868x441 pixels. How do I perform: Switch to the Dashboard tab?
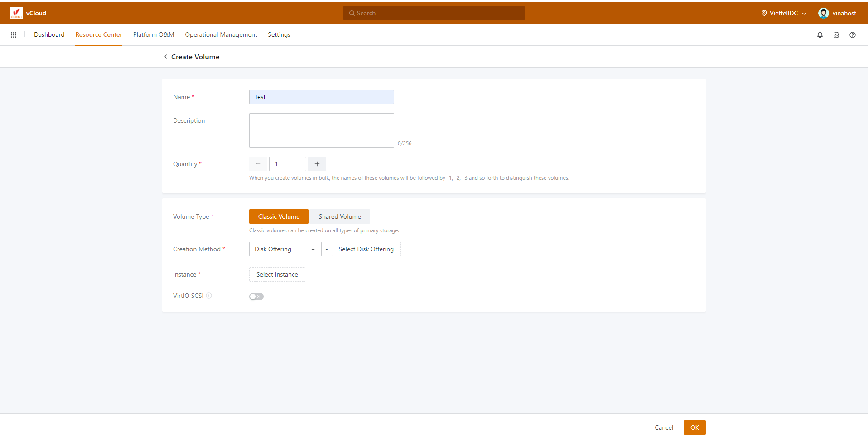tap(49, 35)
